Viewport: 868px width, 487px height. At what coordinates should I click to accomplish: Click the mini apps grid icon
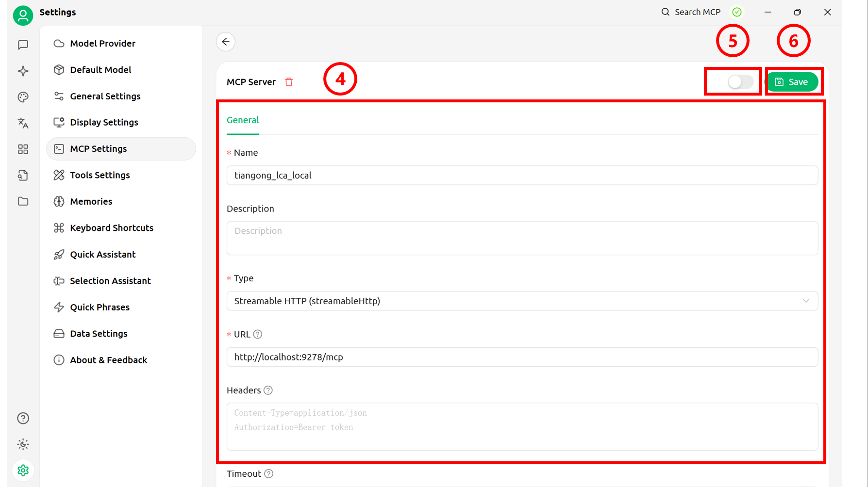pyautogui.click(x=23, y=149)
